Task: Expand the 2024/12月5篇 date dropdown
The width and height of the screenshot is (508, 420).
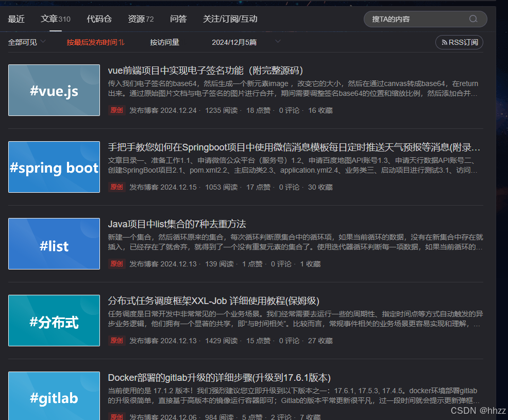Action: click(246, 42)
